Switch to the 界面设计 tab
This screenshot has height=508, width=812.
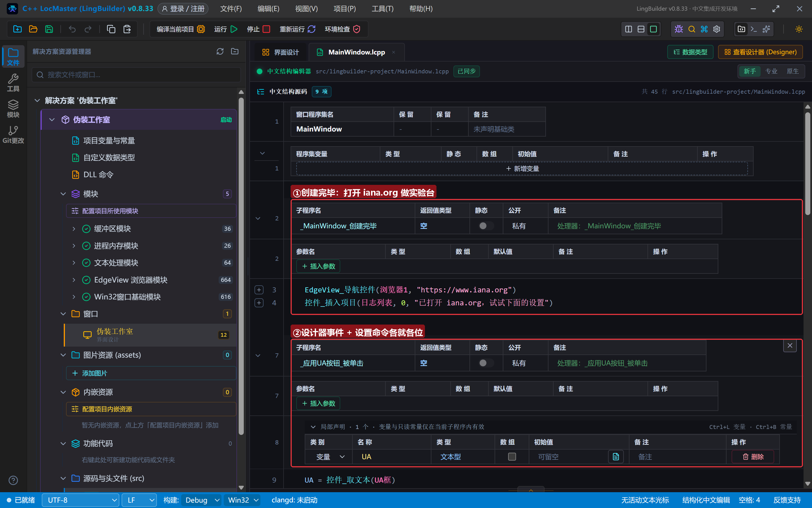[280, 52]
